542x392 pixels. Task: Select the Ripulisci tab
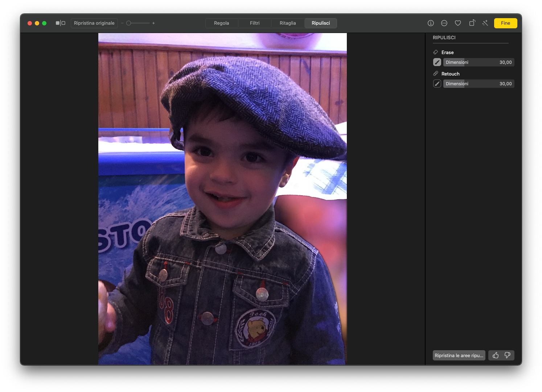click(321, 23)
